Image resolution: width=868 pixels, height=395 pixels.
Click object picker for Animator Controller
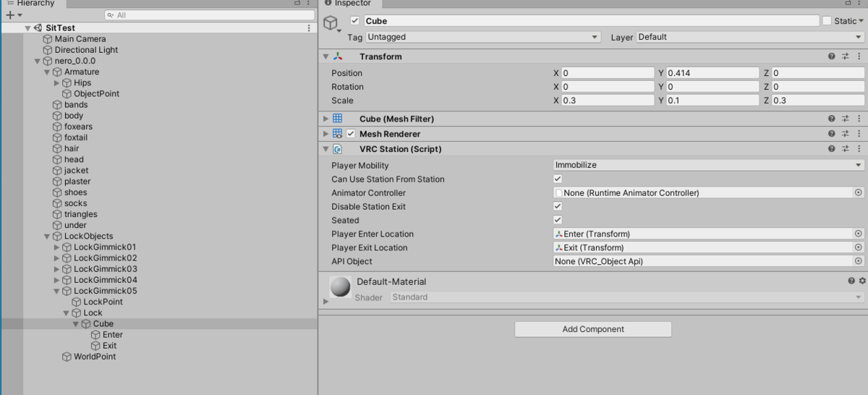pos(859,193)
